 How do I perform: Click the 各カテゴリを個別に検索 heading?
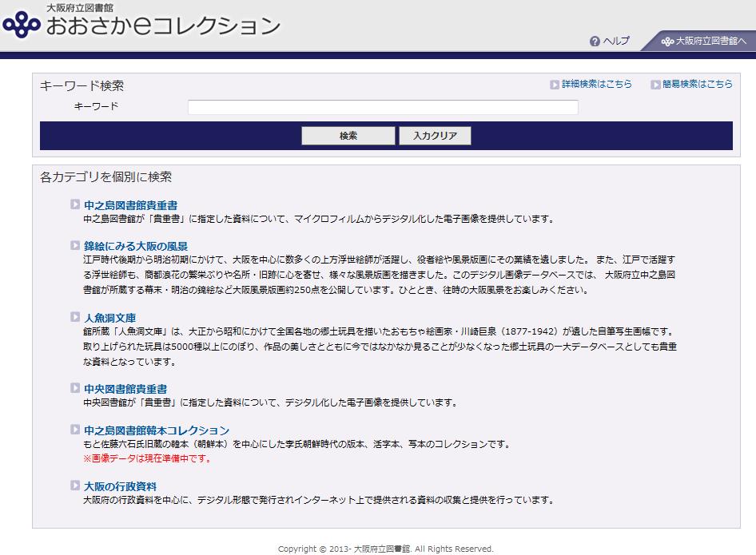[x=105, y=176]
